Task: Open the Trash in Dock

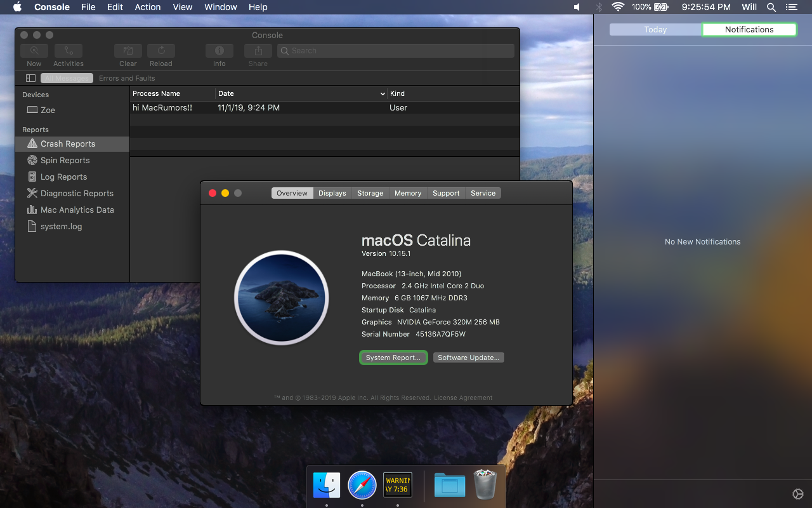Action: (x=485, y=485)
